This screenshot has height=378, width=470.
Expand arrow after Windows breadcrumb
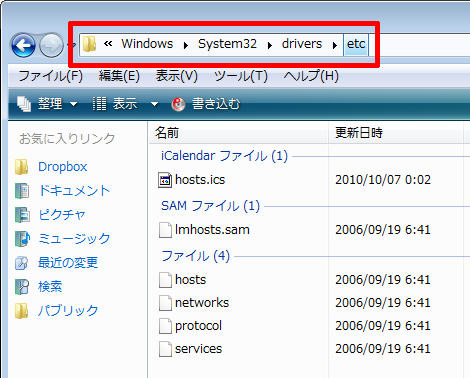[x=186, y=45]
